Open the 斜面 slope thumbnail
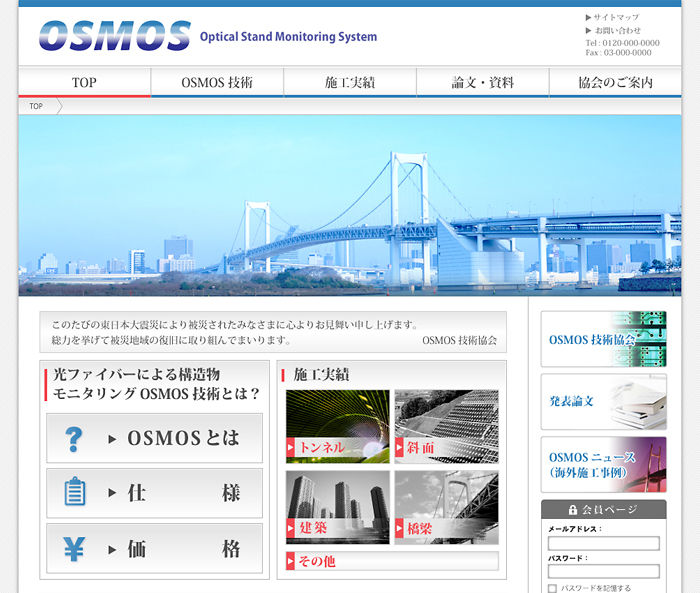This screenshot has height=593, width=700. click(x=446, y=426)
